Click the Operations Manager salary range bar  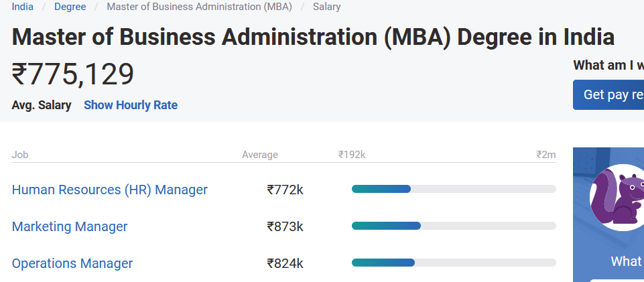453,263
